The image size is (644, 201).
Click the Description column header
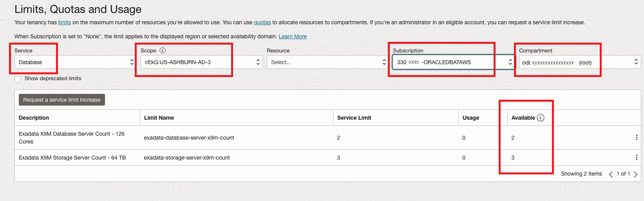(x=34, y=118)
